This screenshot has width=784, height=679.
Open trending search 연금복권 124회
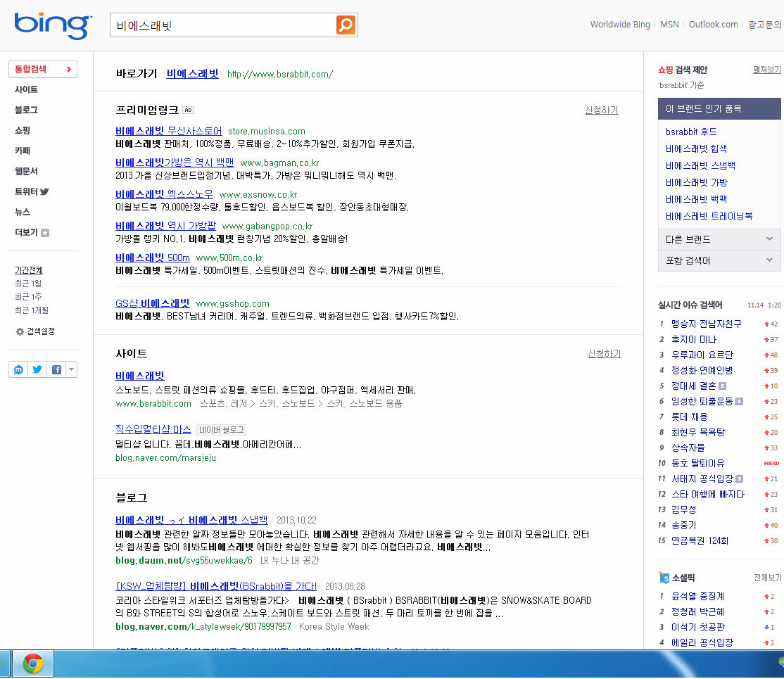point(700,541)
